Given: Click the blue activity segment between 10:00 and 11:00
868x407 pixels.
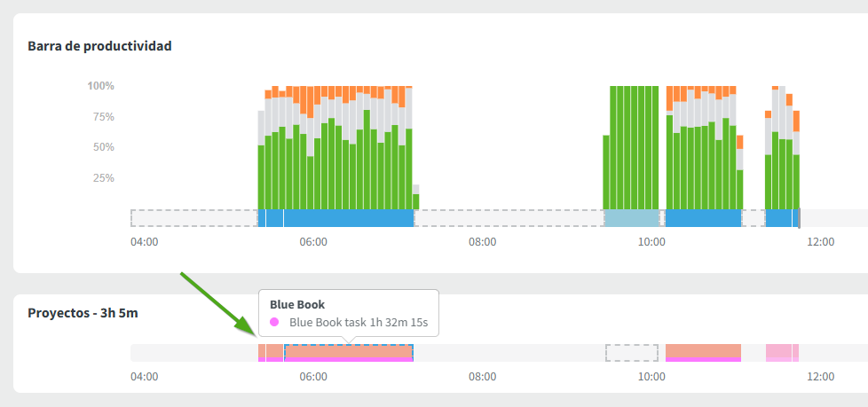Looking at the screenshot, I should point(703,218).
